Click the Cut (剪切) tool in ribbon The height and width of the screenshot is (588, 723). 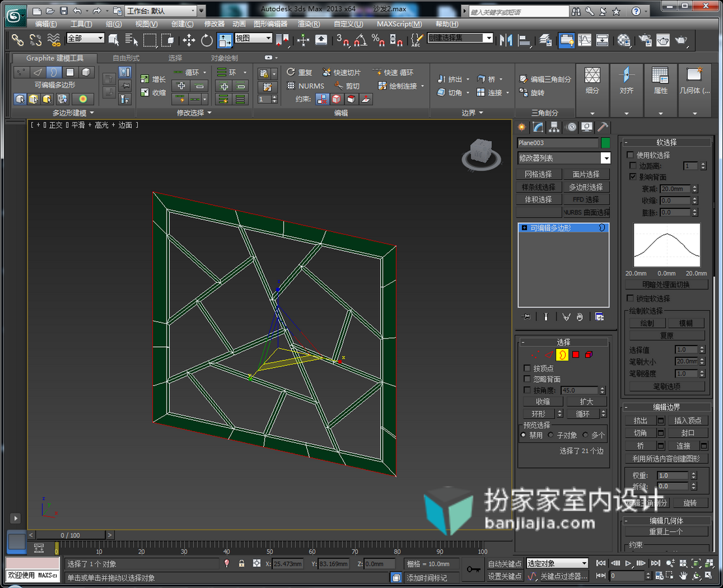coord(347,86)
